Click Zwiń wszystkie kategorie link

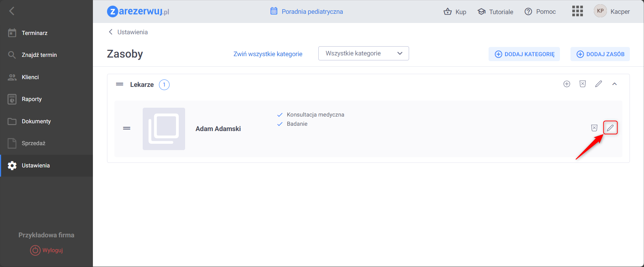click(x=268, y=54)
